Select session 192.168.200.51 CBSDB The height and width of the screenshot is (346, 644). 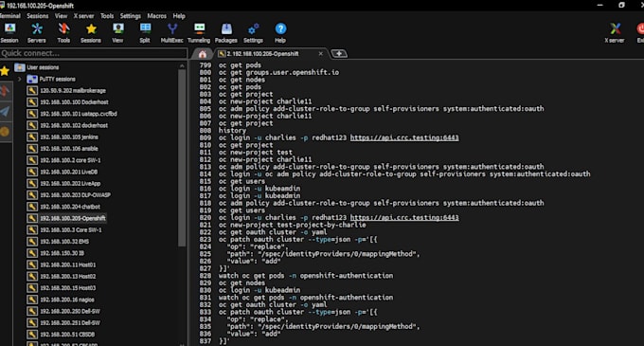(67, 335)
